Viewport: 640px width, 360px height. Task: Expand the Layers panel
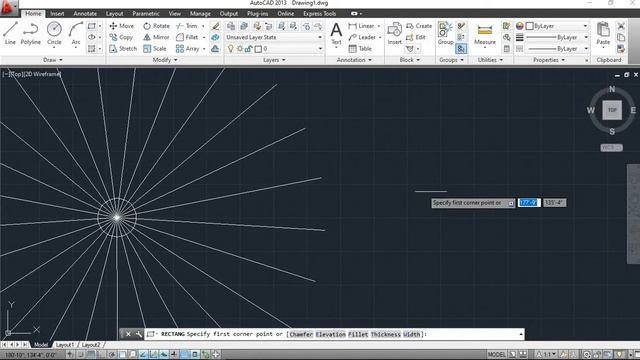click(x=274, y=60)
